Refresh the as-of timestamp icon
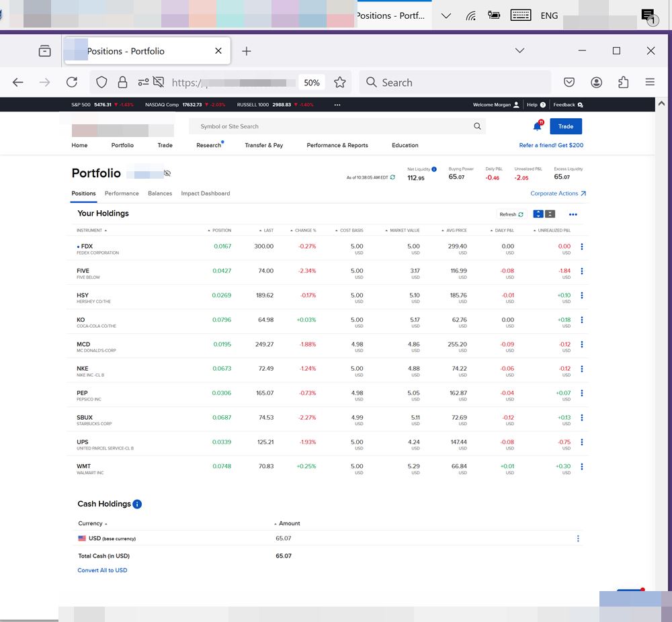The height and width of the screenshot is (622, 672). 392,177
